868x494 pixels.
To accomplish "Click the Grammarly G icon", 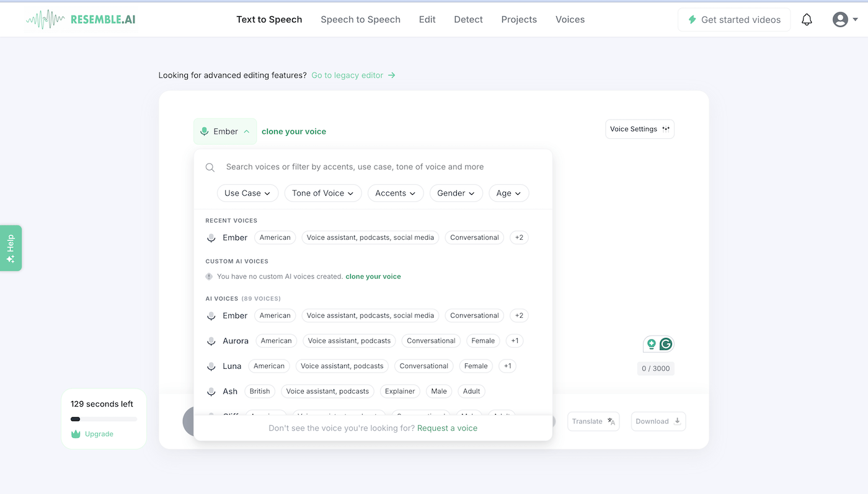I will [666, 344].
